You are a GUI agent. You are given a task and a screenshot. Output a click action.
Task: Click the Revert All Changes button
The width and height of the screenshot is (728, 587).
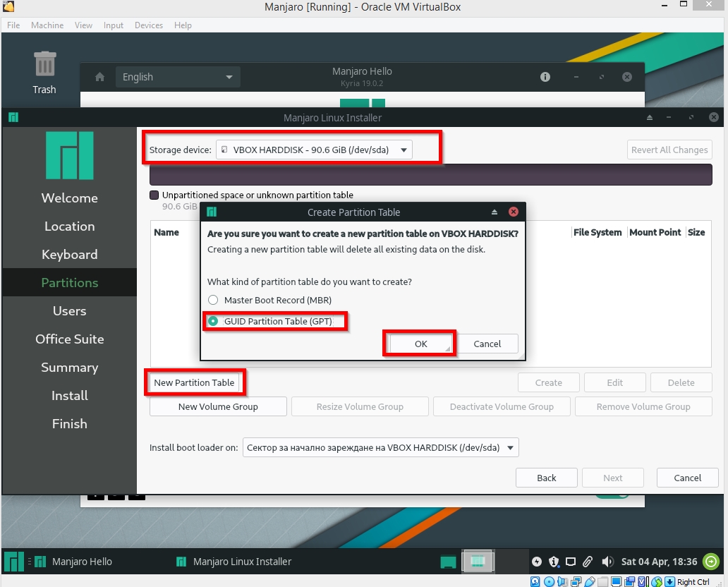pyautogui.click(x=669, y=150)
